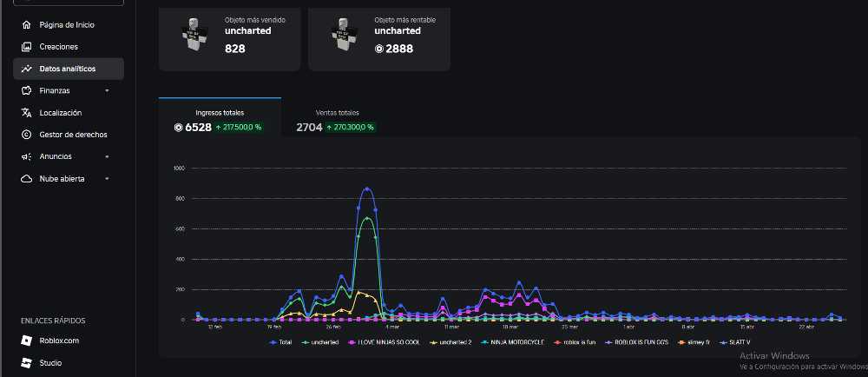Screen dimensions: 868x377
Task: Toggle I LOVE NINJAS SO COOL series
Action: (x=384, y=342)
